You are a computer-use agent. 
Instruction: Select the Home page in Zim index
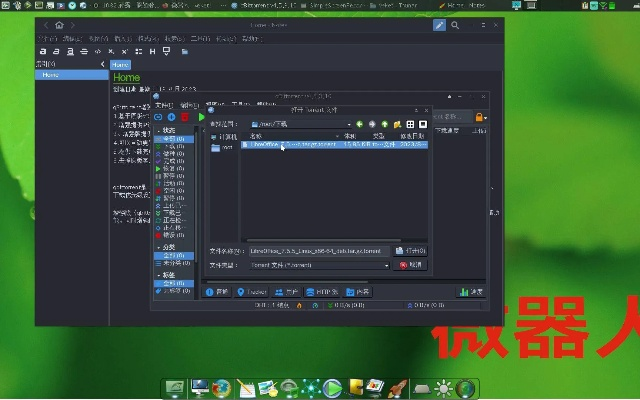pyautogui.click(x=50, y=75)
